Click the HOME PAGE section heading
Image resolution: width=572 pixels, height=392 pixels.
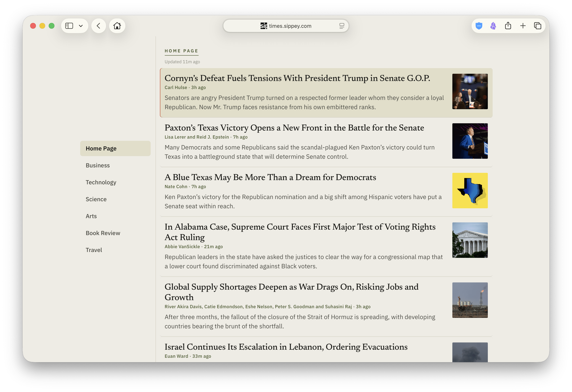[x=181, y=51]
